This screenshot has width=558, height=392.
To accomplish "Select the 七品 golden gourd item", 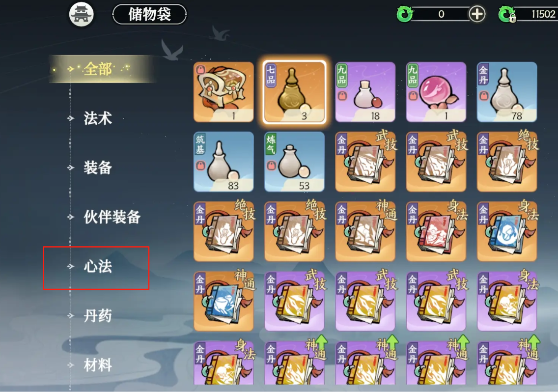I will pyautogui.click(x=294, y=92).
